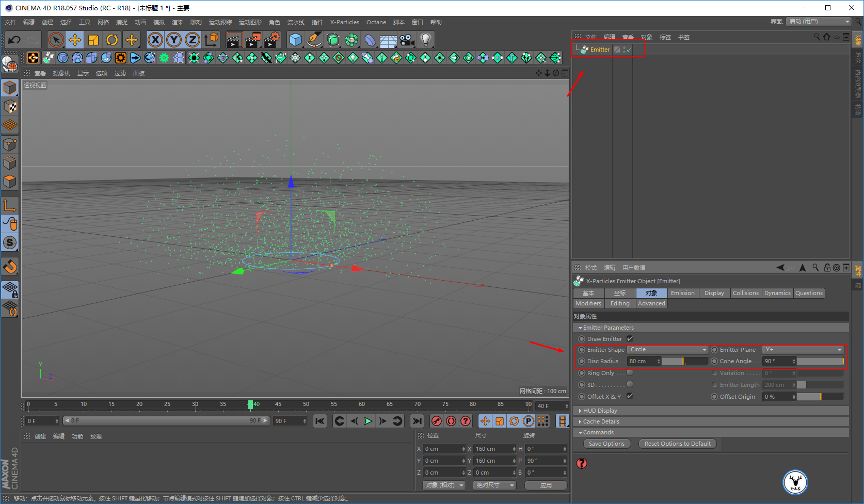Add a cube primitive object
The image size is (864, 504).
pyautogui.click(x=296, y=40)
